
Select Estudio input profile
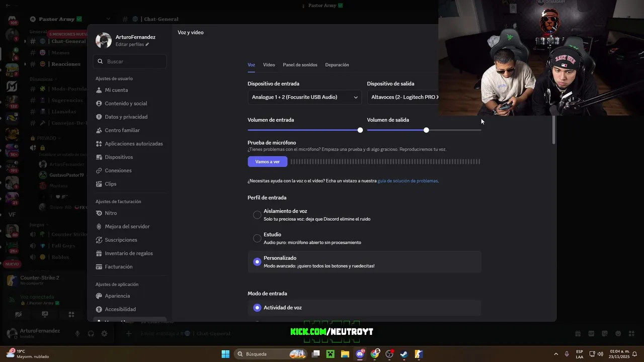coord(364,238)
